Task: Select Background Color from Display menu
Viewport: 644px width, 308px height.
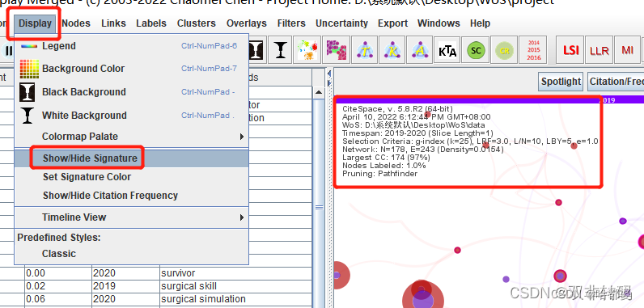Action: point(131,69)
